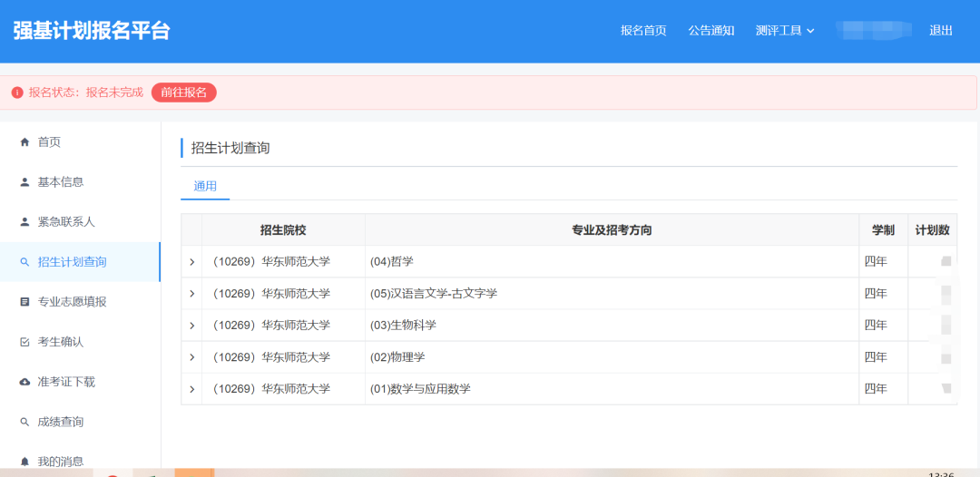
Task: Select the 通用 tab
Action: tap(205, 186)
